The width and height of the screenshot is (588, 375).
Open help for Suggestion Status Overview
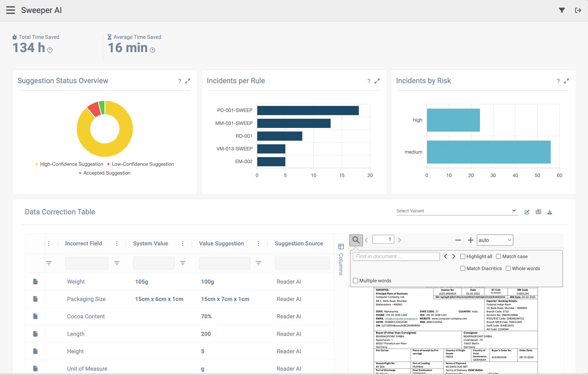point(180,81)
